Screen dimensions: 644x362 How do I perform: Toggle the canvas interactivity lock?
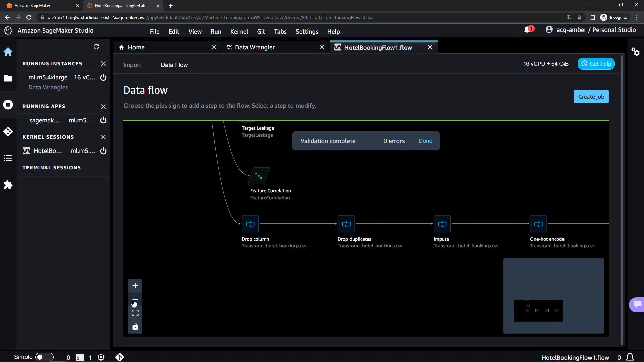(135, 327)
